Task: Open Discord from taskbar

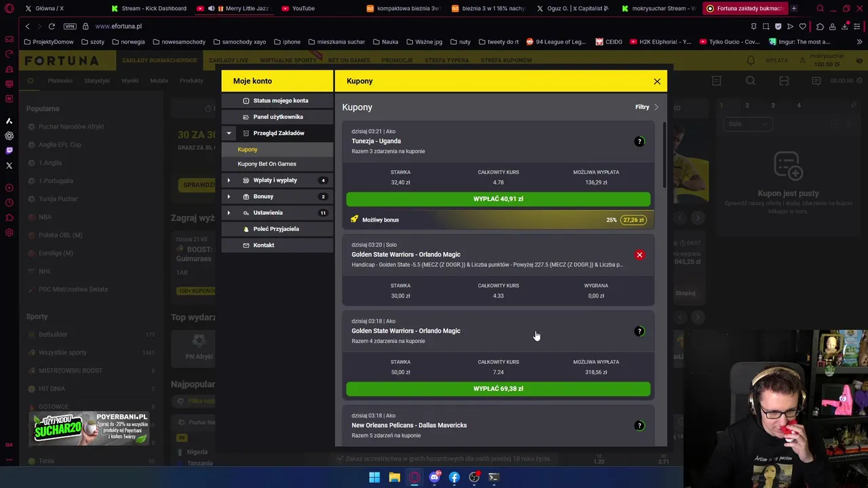Action: point(435,477)
